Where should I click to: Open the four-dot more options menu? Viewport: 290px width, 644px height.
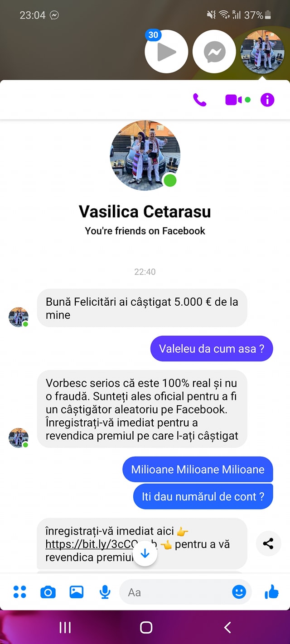20,591
